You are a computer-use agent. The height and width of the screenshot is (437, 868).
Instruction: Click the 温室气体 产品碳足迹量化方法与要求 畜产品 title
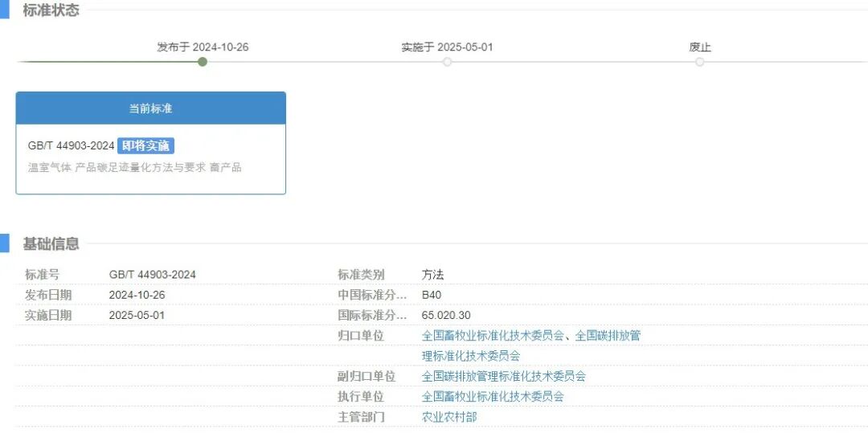[134, 167]
